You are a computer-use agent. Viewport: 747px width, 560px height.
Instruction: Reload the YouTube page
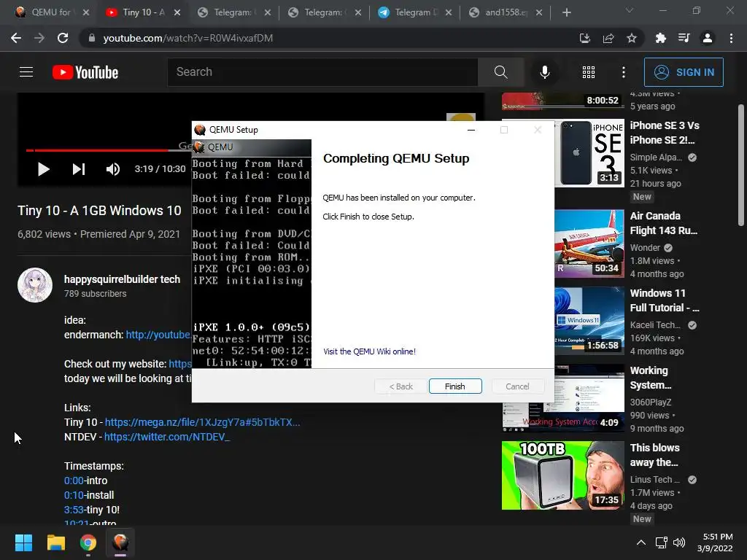click(x=63, y=38)
